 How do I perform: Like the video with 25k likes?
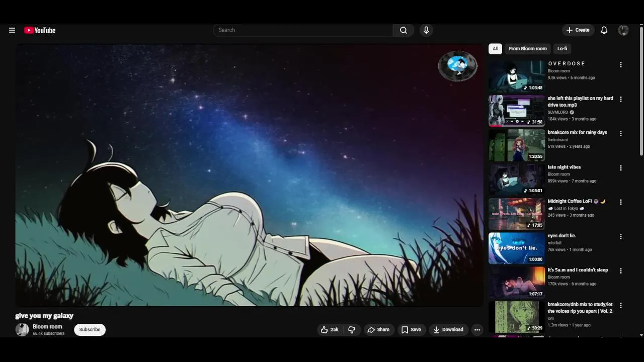click(x=330, y=330)
